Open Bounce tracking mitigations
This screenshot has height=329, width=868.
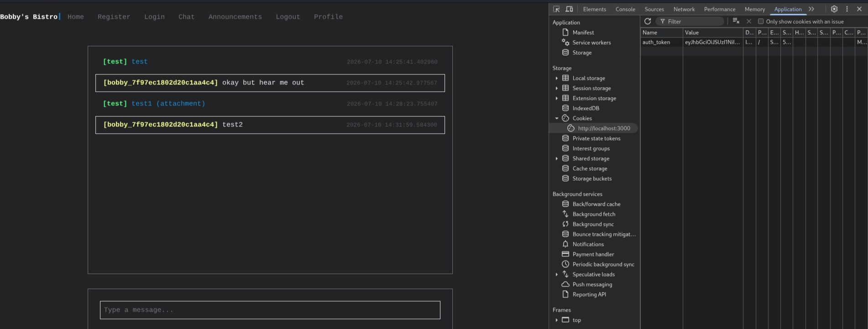tap(604, 234)
